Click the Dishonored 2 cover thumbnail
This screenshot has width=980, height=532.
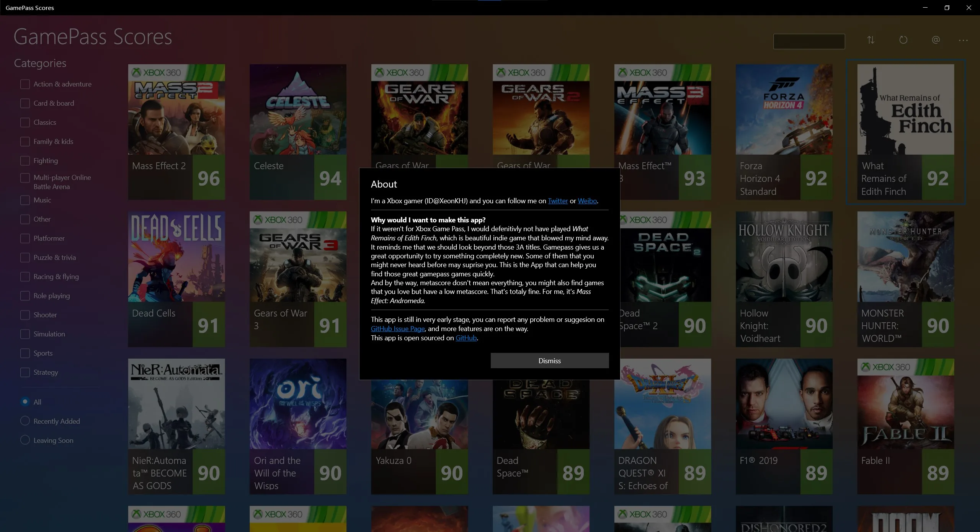pyautogui.click(x=784, y=519)
